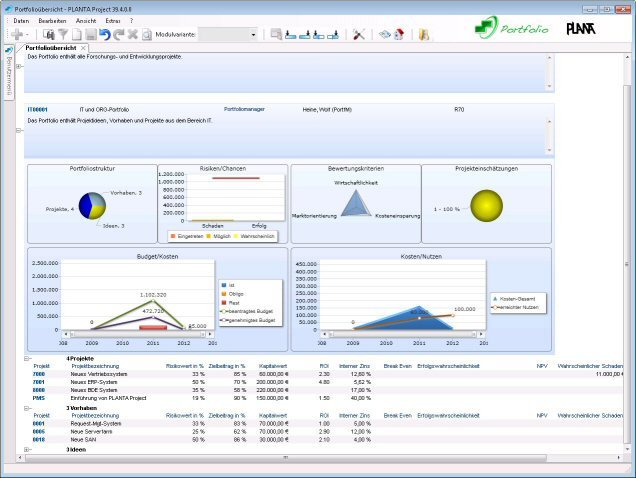Expand the top portfolio description area
Image resolution: width=636 pixels, height=478 pixels.
coord(19,66)
